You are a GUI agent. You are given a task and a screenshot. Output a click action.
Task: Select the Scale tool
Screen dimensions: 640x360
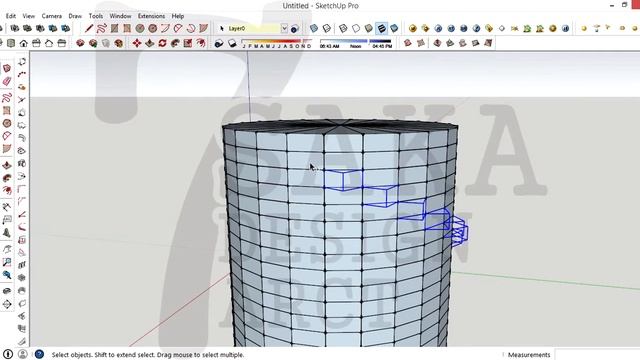188,43
